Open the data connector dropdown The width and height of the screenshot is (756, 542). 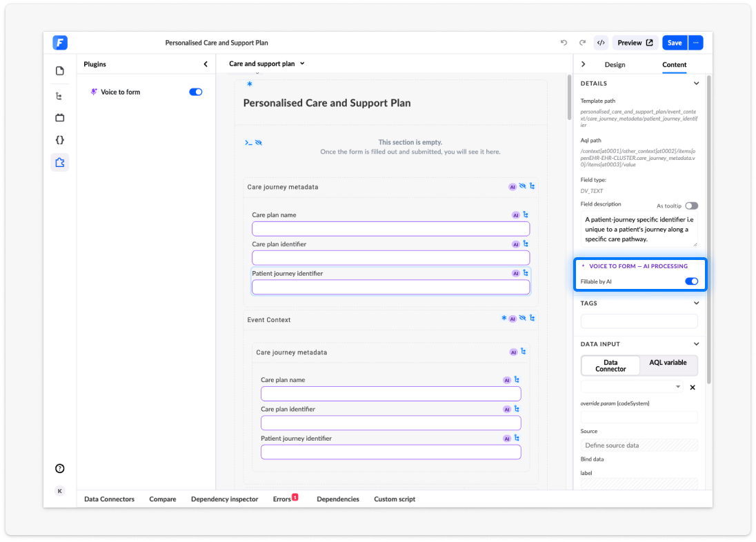632,387
